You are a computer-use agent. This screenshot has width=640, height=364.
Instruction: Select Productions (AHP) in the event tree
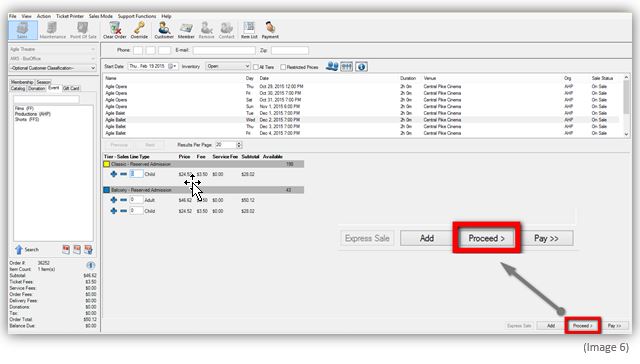33,114
